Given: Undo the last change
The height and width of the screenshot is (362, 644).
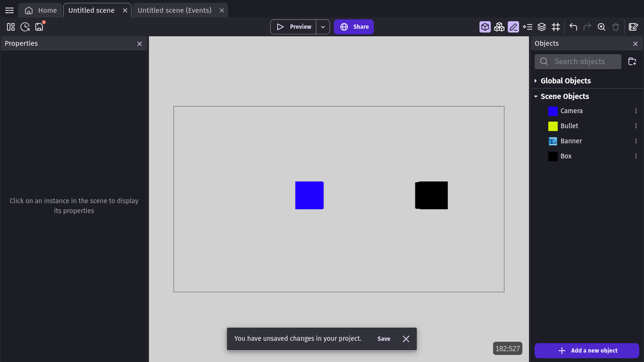Looking at the screenshot, I should point(573,27).
